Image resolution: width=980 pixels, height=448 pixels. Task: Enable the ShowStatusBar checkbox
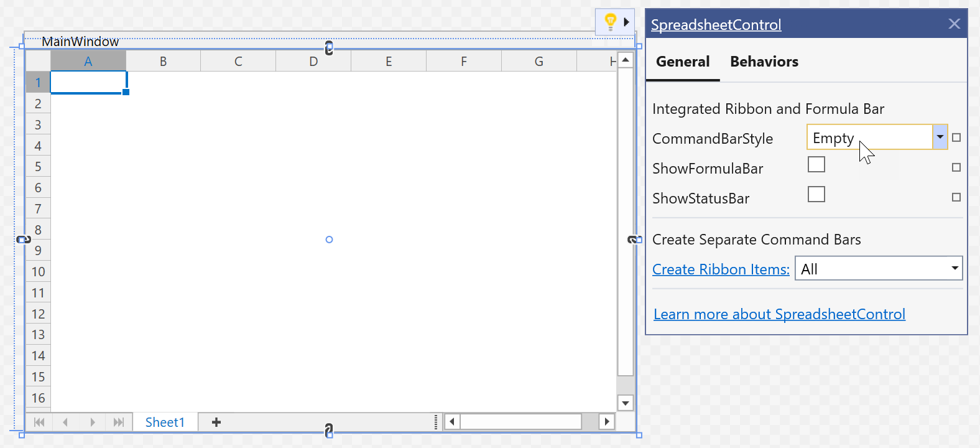(x=816, y=194)
